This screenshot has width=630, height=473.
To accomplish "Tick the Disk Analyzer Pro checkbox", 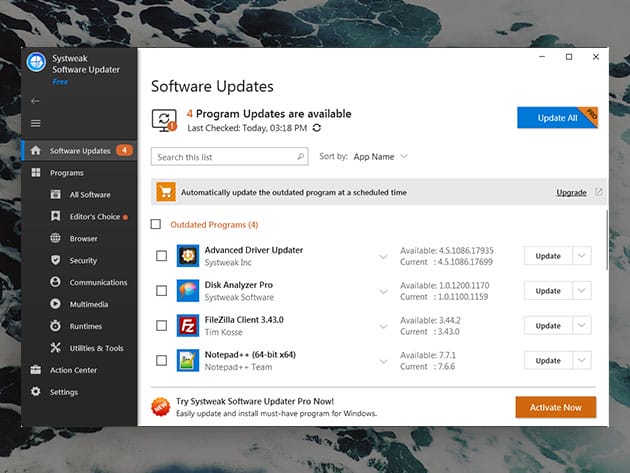I will (x=162, y=291).
